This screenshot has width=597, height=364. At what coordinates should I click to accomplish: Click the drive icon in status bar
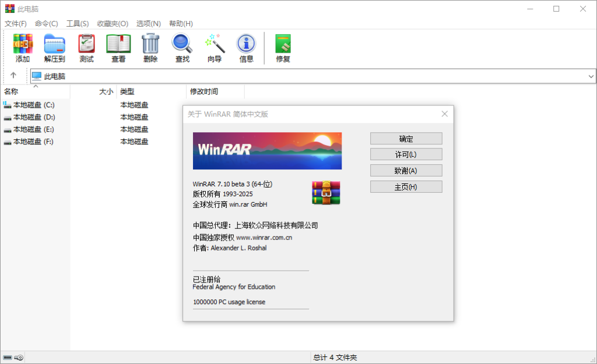pyautogui.click(x=8, y=358)
